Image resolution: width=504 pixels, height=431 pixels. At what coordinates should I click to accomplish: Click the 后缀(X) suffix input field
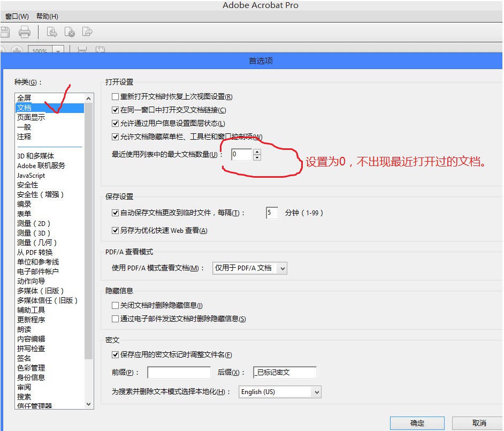pyautogui.click(x=285, y=373)
